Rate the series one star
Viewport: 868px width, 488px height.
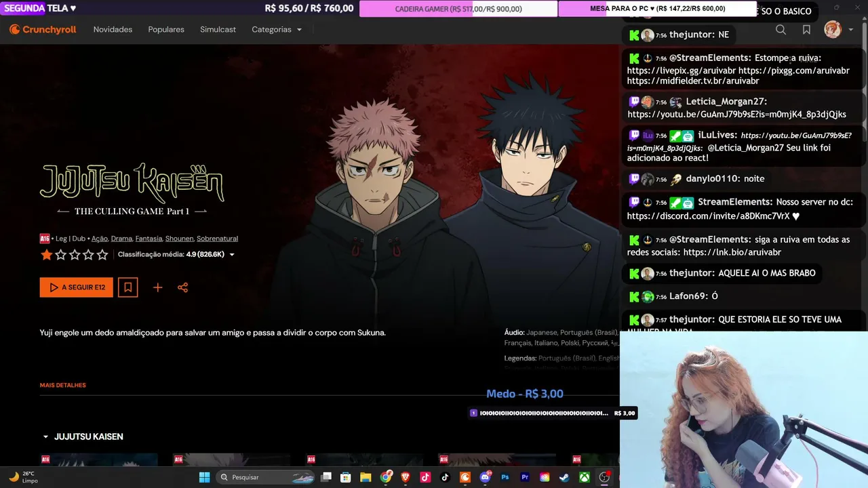click(x=47, y=255)
